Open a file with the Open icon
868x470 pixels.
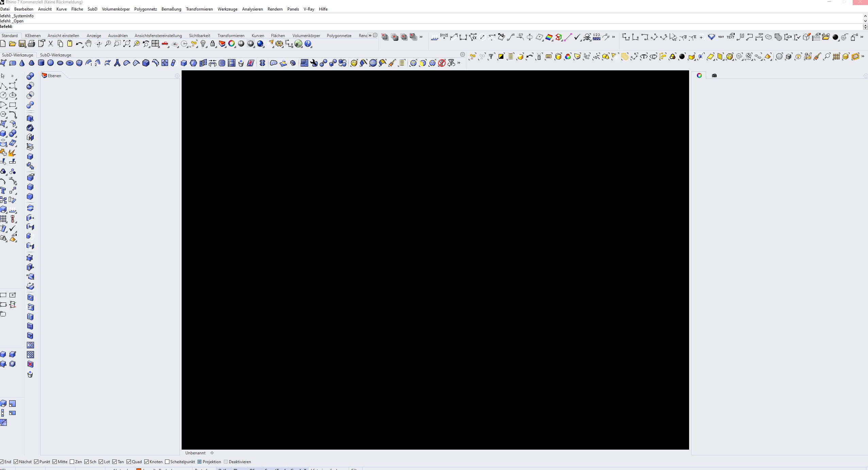[x=13, y=43]
